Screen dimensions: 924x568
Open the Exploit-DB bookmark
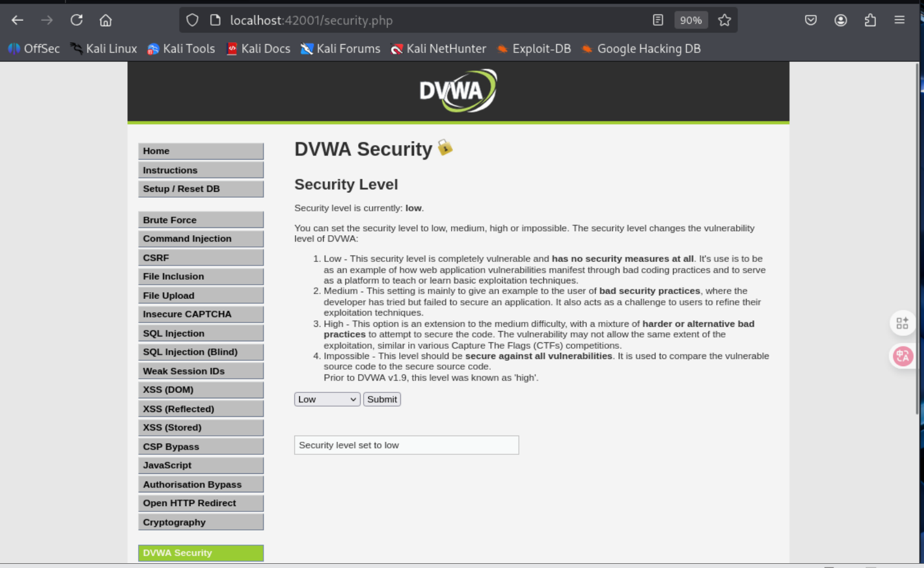pyautogui.click(x=534, y=49)
